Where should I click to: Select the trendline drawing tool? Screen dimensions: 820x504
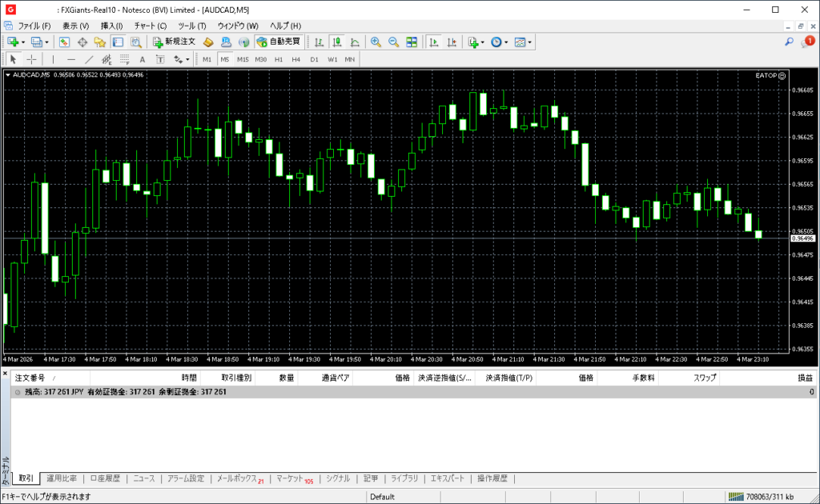click(x=89, y=59)
